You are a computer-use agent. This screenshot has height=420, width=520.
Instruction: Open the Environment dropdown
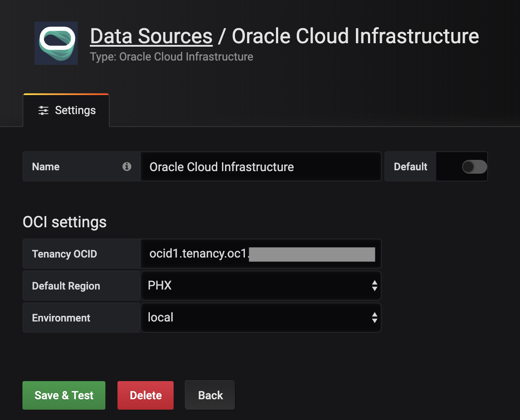click(261, 318)
